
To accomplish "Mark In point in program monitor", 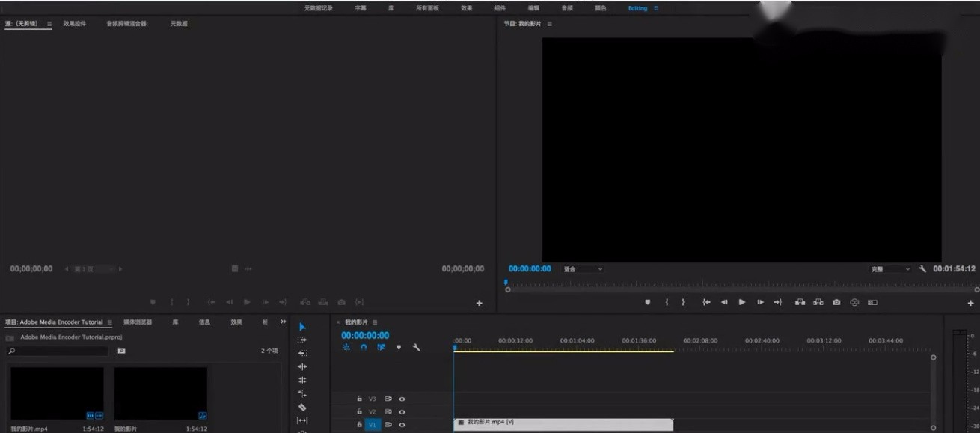I will pyautogui.click(x=667, y=302).
